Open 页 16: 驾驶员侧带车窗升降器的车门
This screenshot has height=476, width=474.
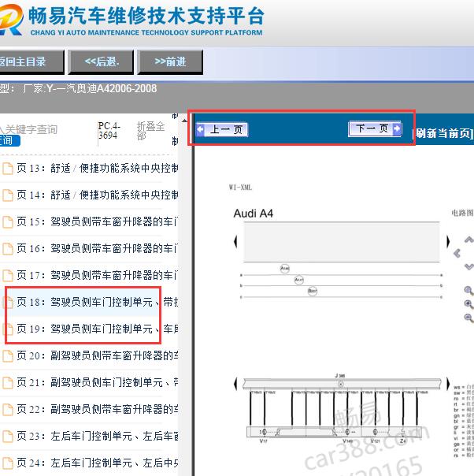[x=97, y=248]
